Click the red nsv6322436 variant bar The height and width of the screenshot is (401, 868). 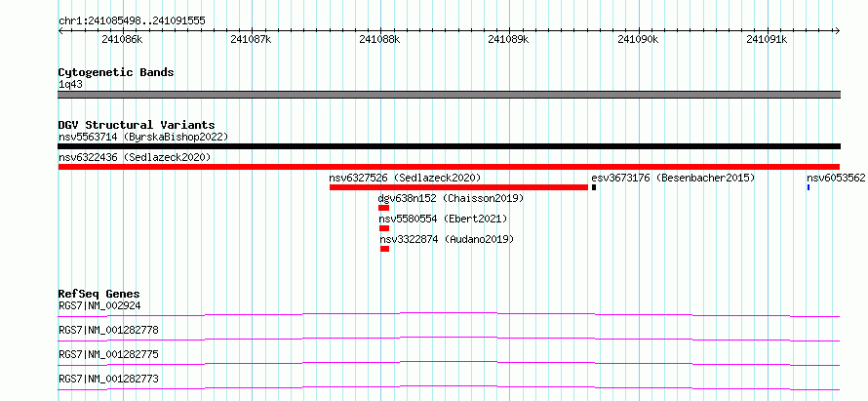pyautogui.click(x=449, y=167)
